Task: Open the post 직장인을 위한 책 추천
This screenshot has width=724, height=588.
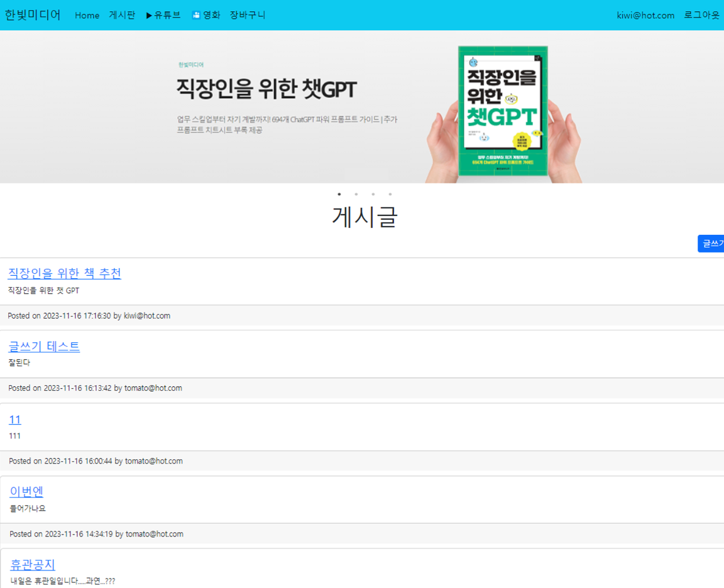Action: 65,273
